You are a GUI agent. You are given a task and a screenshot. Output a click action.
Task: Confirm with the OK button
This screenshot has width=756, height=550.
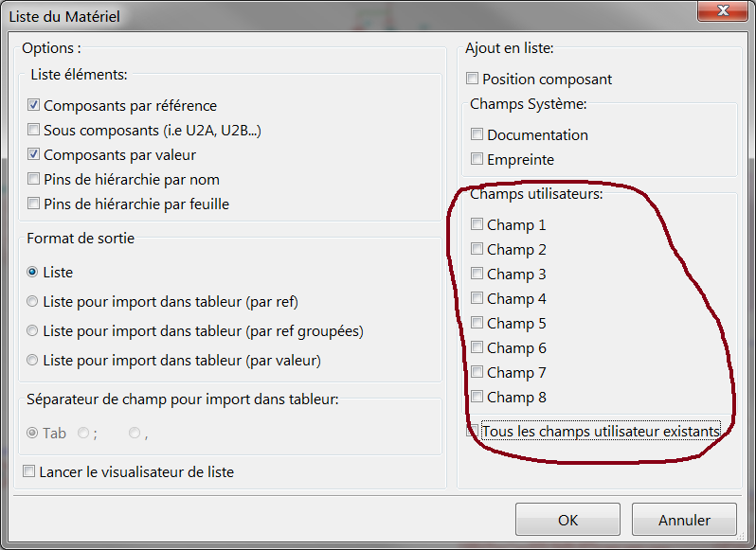568,520
